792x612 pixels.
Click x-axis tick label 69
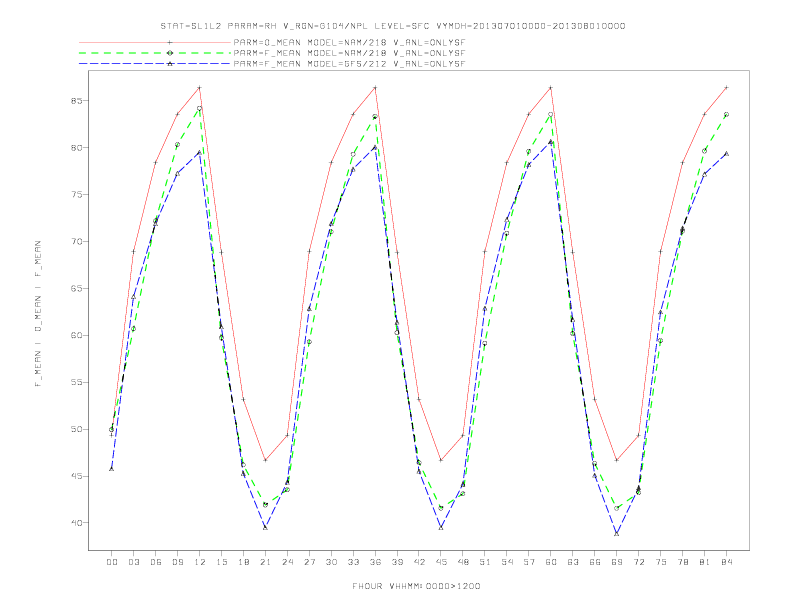click(617, 562)
